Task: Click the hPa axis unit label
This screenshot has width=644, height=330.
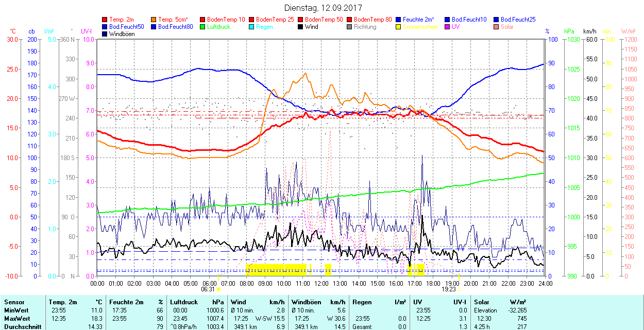Action: click(569, 31)
